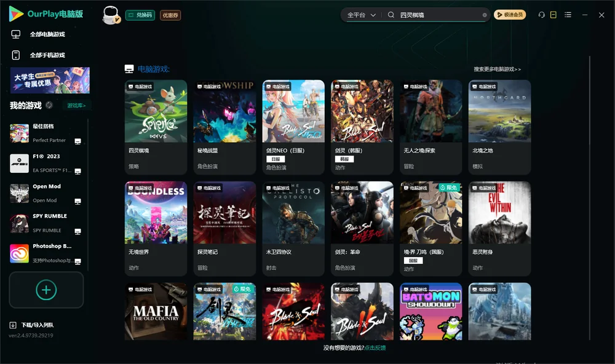Open the 探灵笔记 game card
Screen dimensions: 615x364
tap(224, 229)
